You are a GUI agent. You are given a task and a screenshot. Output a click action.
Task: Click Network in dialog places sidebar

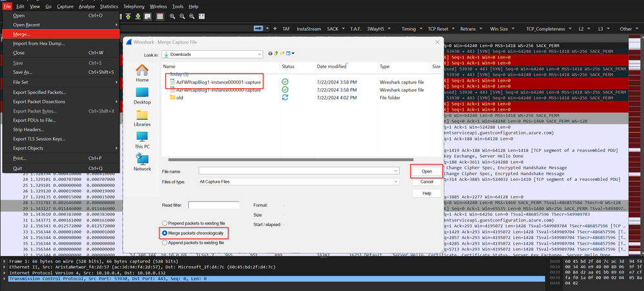click(x=142, y=162)
